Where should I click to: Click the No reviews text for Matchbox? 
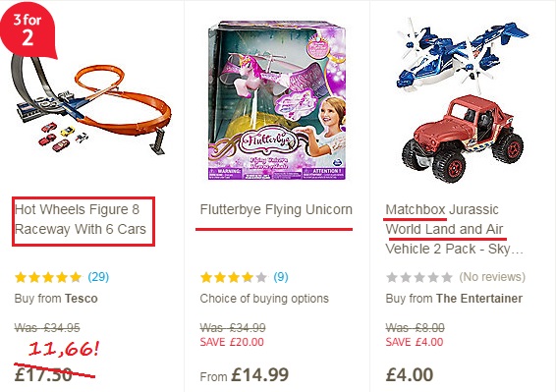click(x=492, y=277)
